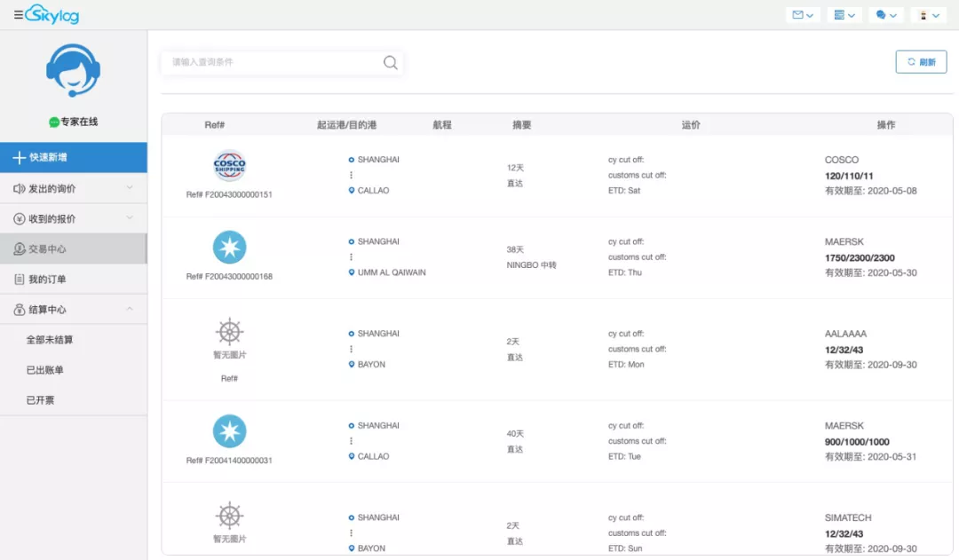Click the 38天 voyage duration

pos(515,249)
